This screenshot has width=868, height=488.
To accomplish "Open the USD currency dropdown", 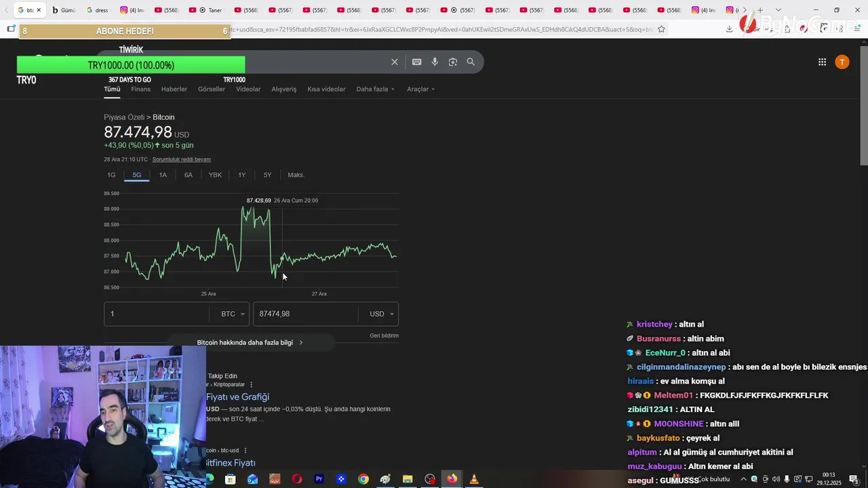I will coord(381,314).
